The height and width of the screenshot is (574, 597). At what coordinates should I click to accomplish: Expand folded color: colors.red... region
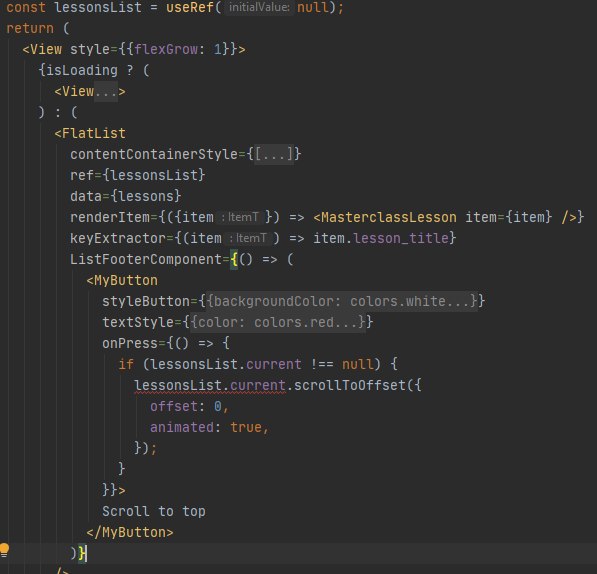[278, 322]
